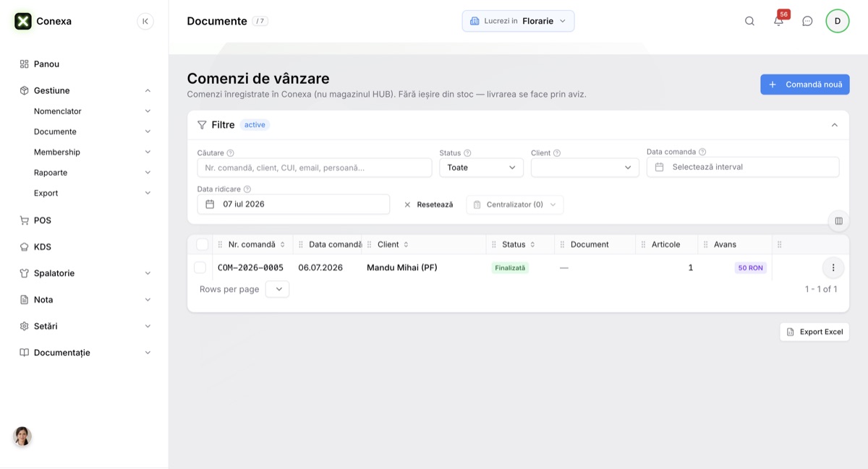Click the help icon beside Status label
The image size is (868, 469).
(x=467, y=153)
